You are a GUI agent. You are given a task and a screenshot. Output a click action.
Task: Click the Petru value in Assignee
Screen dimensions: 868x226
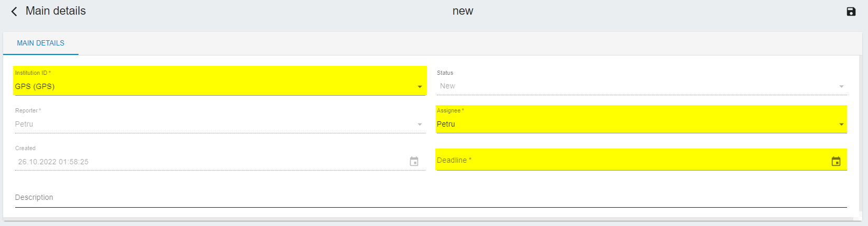pos(446,124)
